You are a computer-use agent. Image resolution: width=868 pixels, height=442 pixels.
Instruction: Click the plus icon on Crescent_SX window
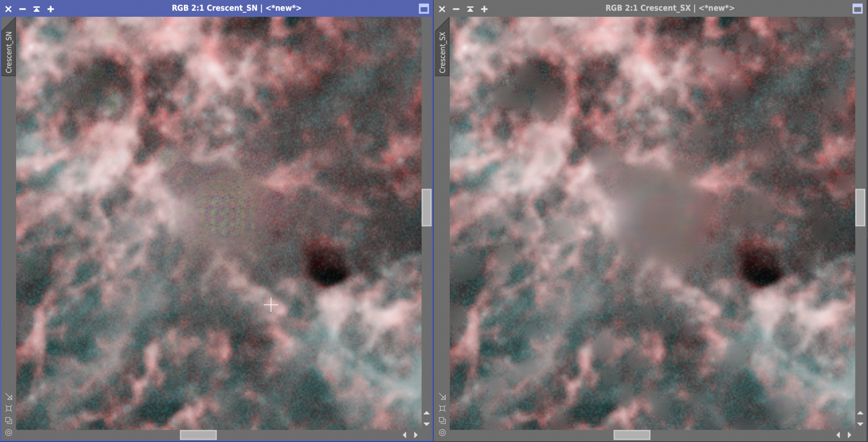[484, 9]
